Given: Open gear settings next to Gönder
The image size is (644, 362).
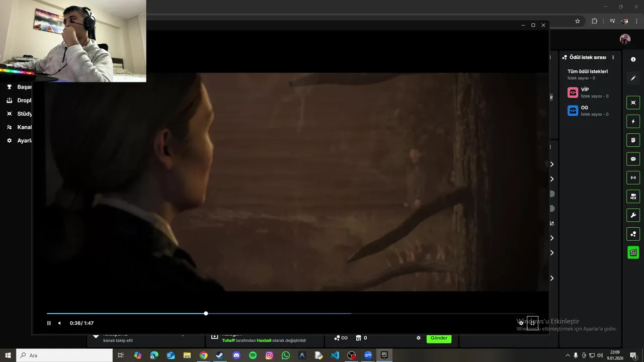Looking at the screenshot, I should click(419, 338).
